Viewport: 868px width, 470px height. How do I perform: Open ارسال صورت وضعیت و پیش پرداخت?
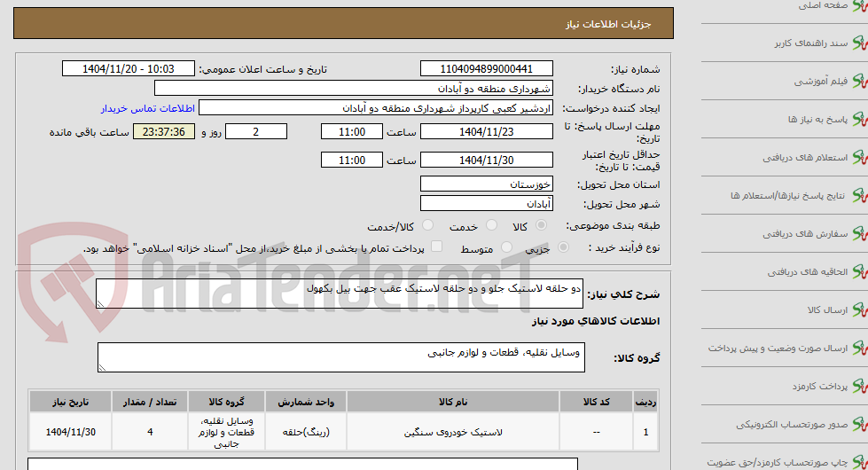(x=778, y=349)
